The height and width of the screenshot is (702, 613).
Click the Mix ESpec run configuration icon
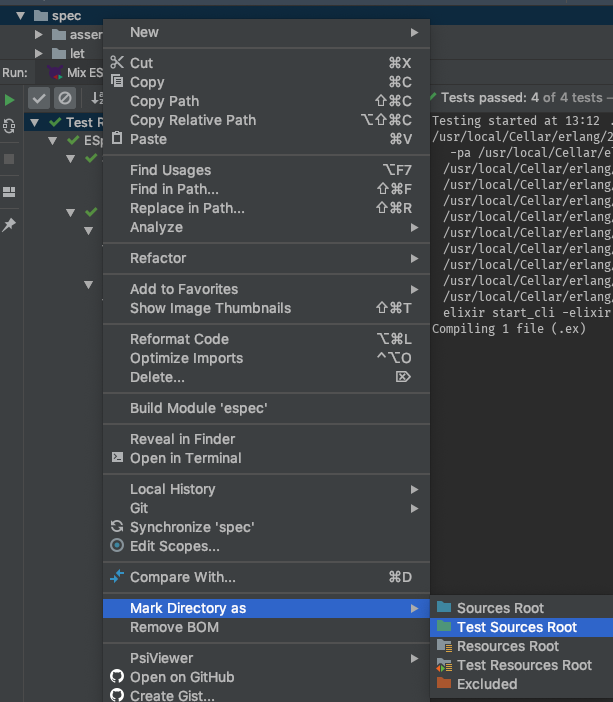pyautogui.click(x=55, y=73)
